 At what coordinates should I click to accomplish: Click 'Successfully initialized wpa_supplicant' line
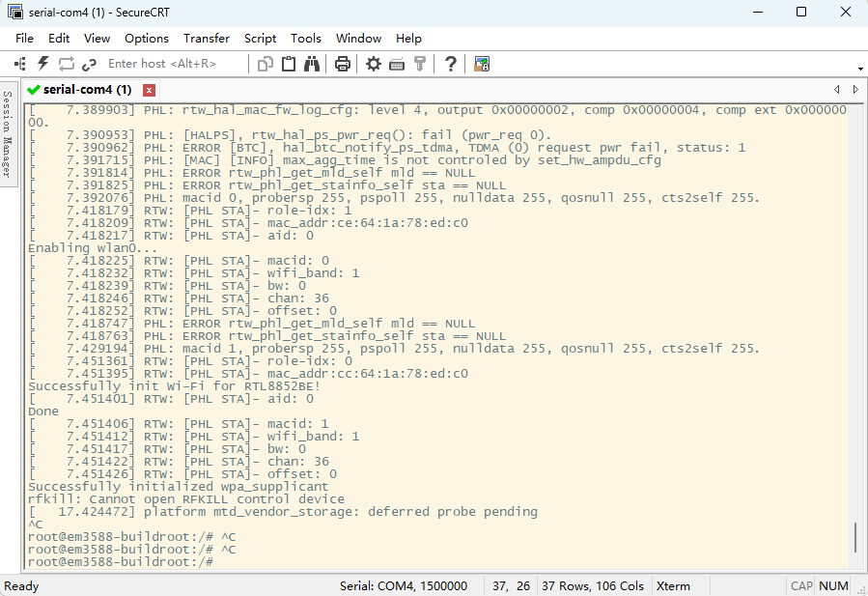pyautogui.click(x=179, y=487)
